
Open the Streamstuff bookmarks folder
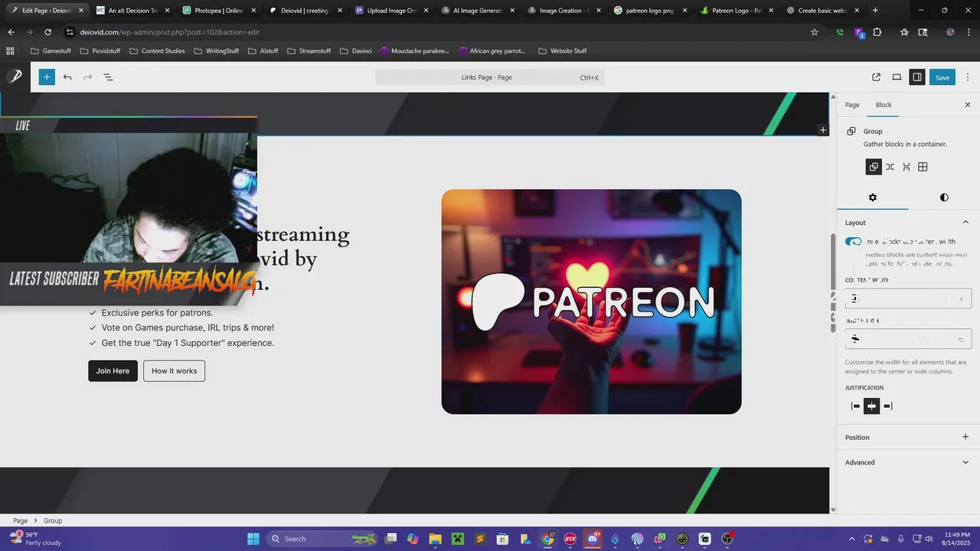pos(309,51)
